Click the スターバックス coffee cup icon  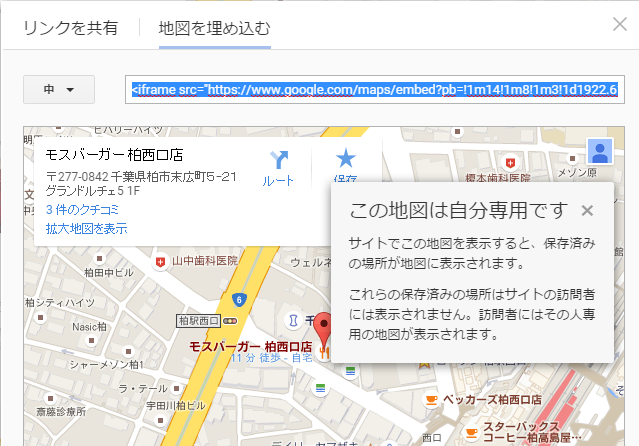coord(471,432)
